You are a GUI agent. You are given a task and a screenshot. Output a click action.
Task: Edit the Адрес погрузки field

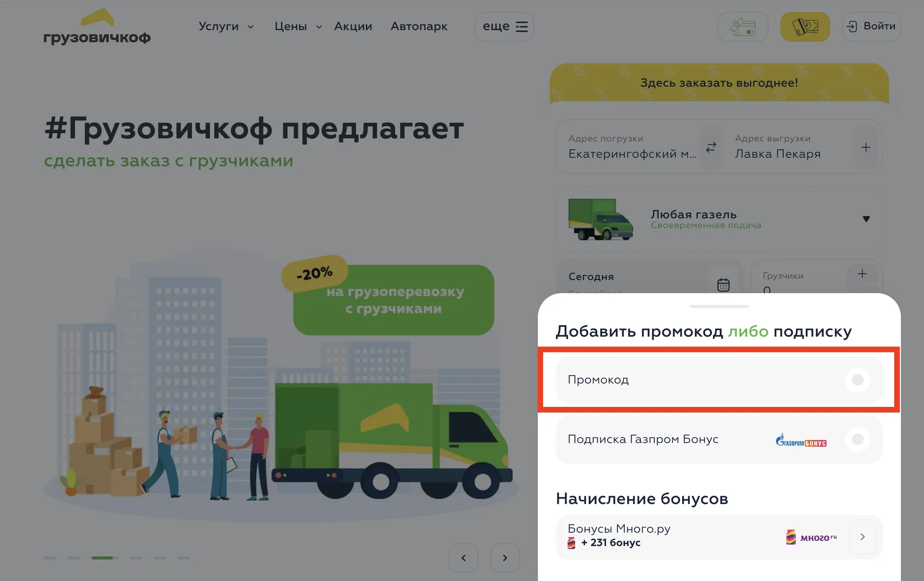632,147
